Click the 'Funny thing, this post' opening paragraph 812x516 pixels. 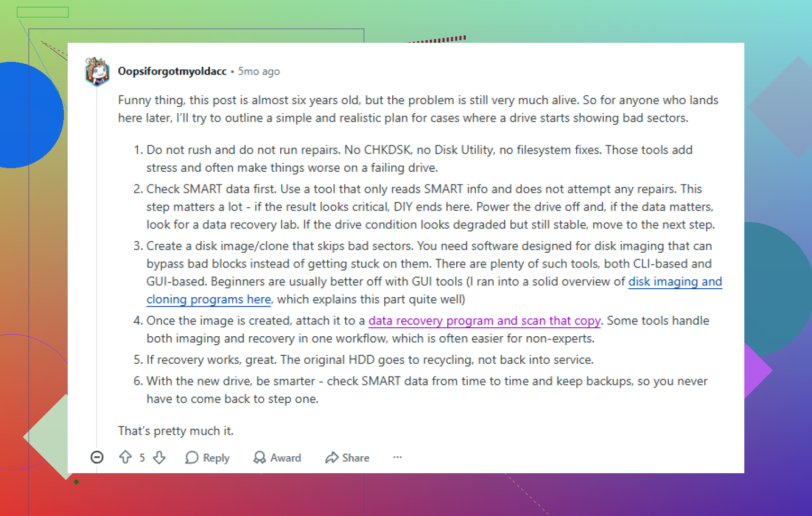click(x=418, y=109)
